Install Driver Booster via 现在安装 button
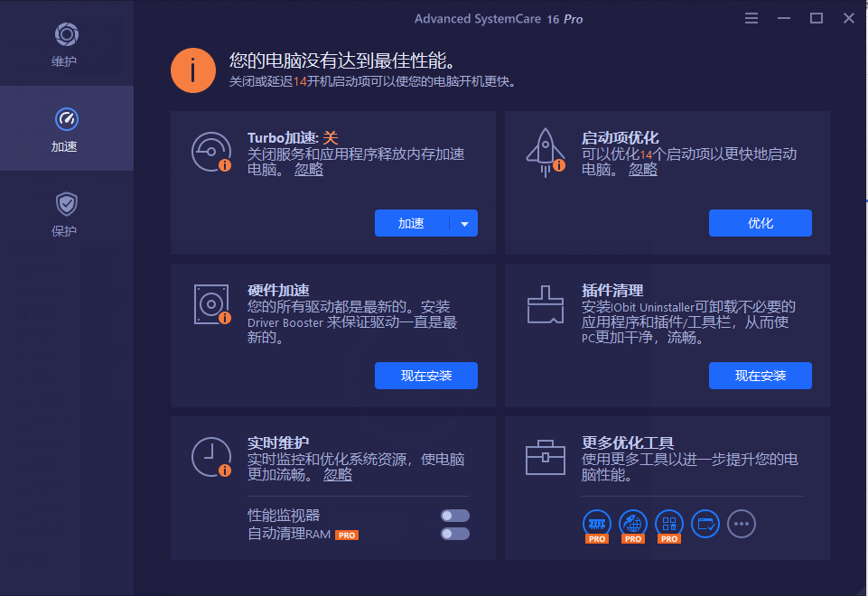Viewport: 868px width, 596px height. click(x=425, y=376)
